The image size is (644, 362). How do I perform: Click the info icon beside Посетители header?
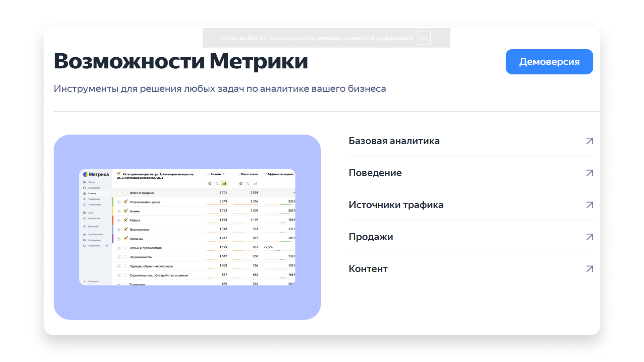[239, 174]
